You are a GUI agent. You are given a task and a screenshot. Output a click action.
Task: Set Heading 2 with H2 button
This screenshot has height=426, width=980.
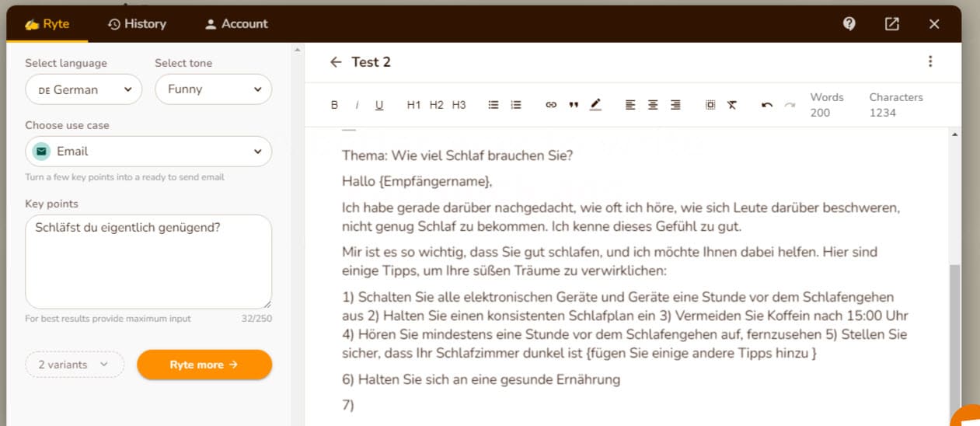(436, 105)
